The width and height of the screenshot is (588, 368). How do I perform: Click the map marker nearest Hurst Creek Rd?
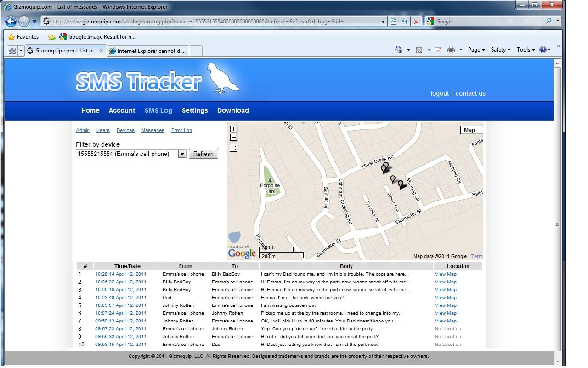tap(386, 166)
